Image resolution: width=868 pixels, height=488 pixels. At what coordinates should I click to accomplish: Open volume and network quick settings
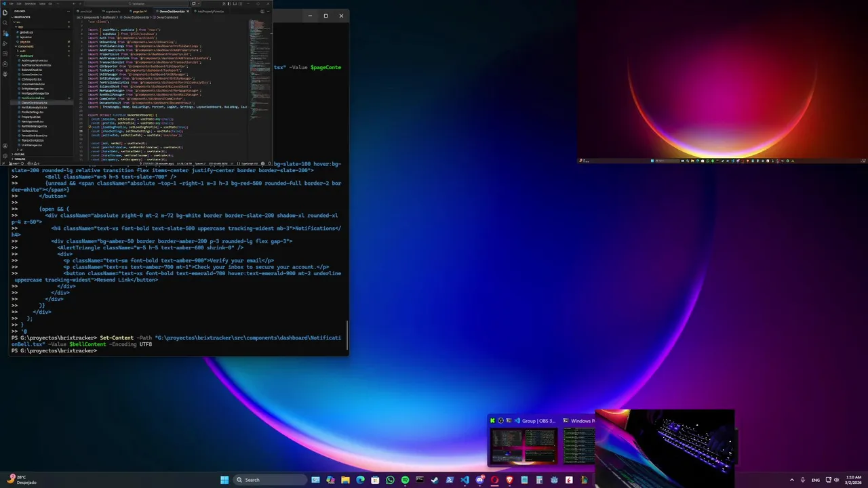[x=832, y=480]
